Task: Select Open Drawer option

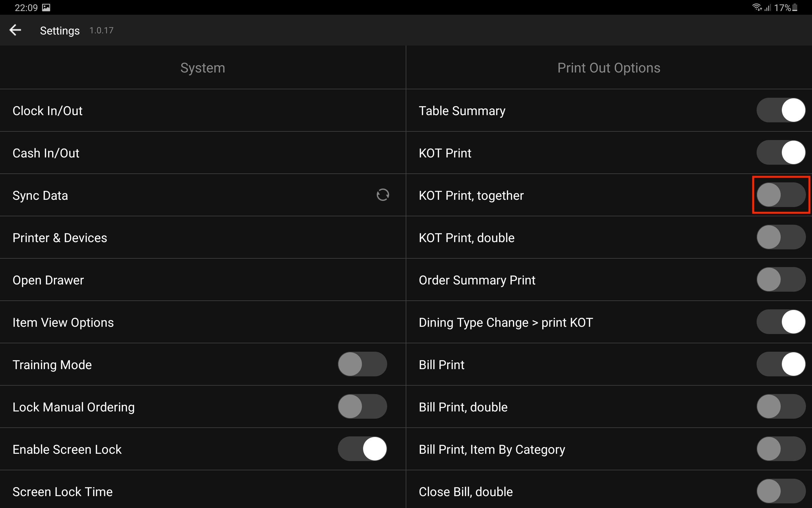Action: 48,280
